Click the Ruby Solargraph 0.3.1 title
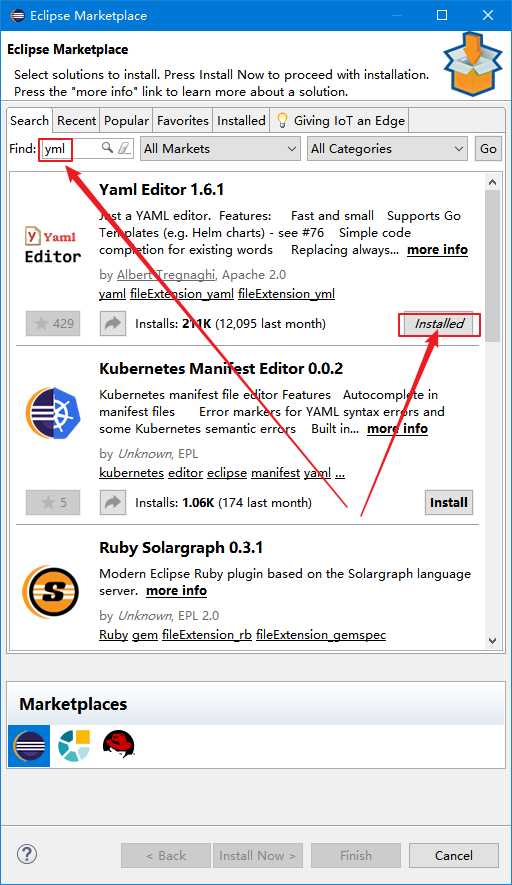 [181, 547]
